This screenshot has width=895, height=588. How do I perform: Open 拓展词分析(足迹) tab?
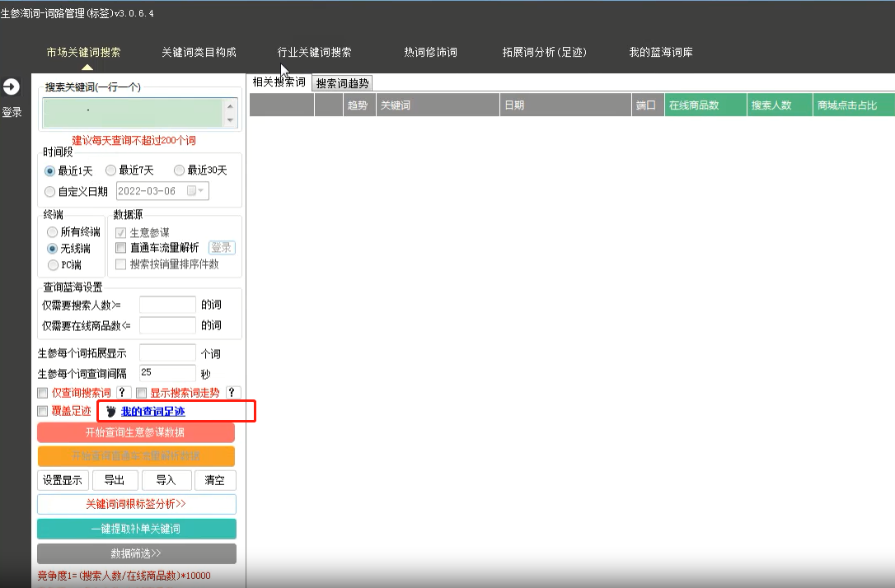click(x=545, y=53)
